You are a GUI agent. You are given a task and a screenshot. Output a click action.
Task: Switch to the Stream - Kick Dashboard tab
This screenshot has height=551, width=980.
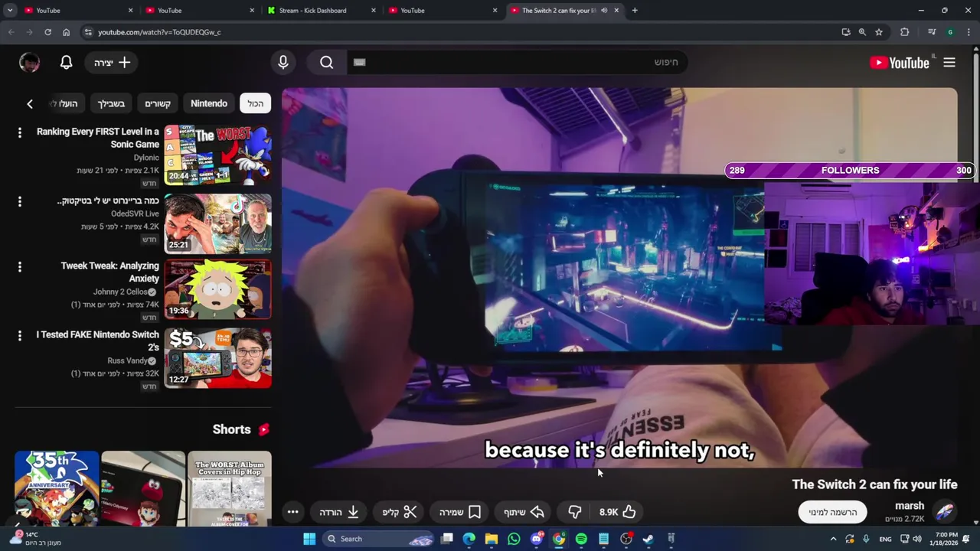[322, 11]
